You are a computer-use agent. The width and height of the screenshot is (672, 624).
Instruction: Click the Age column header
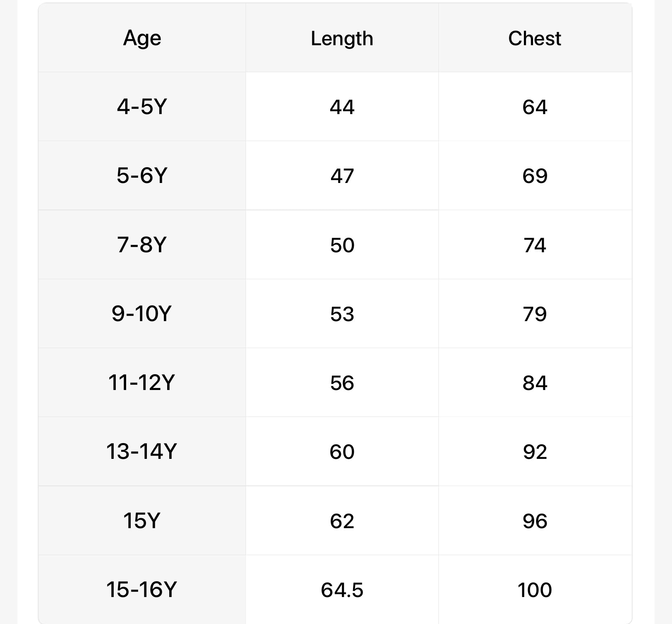142,38
